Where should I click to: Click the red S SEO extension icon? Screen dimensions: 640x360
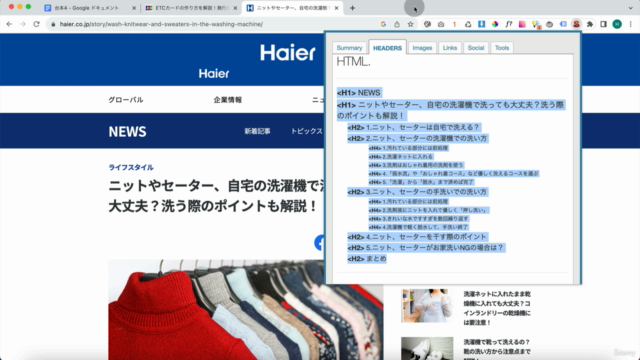pyautogui.click(x=576, y=24)
